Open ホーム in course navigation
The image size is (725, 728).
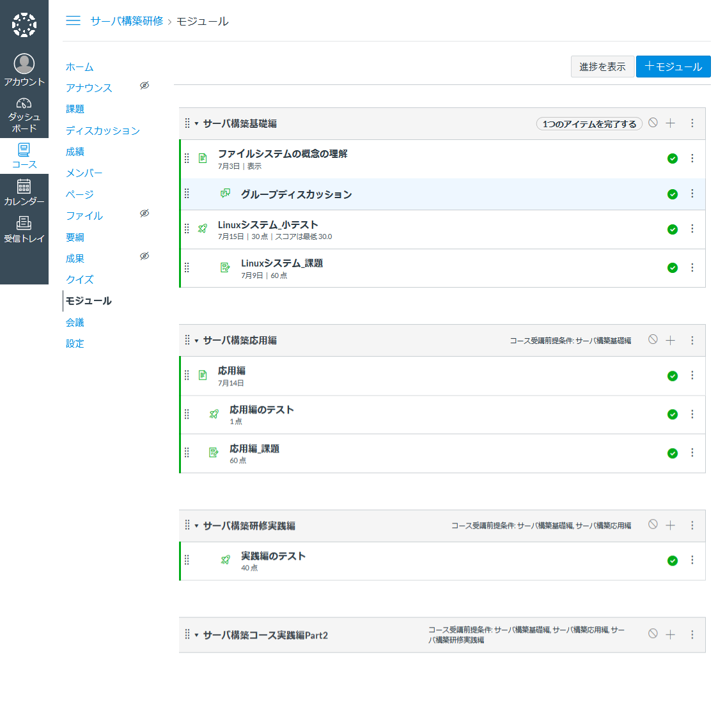[x=79, y=67]
